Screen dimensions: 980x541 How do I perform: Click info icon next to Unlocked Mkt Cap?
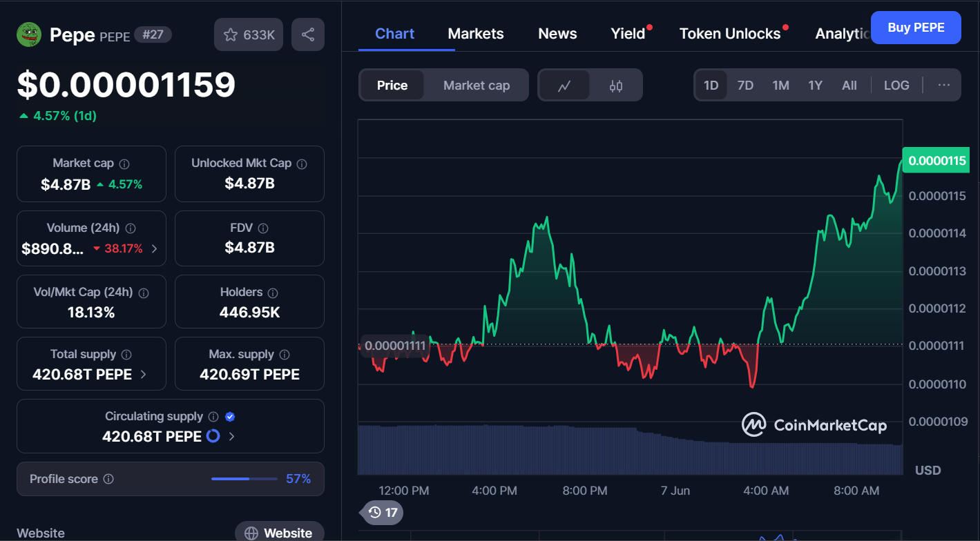[x=302, y=164]
